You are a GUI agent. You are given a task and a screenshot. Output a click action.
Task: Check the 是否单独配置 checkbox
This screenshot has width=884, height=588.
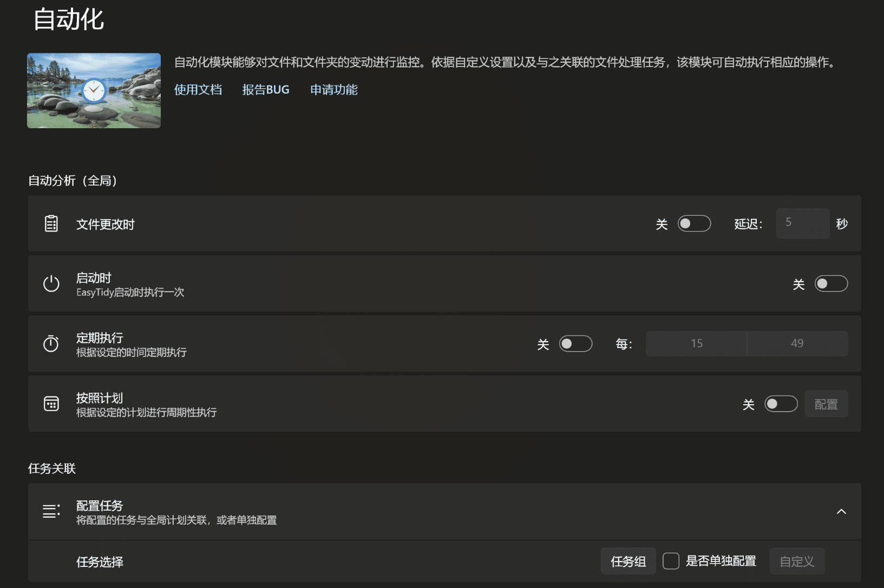[671, 561]
